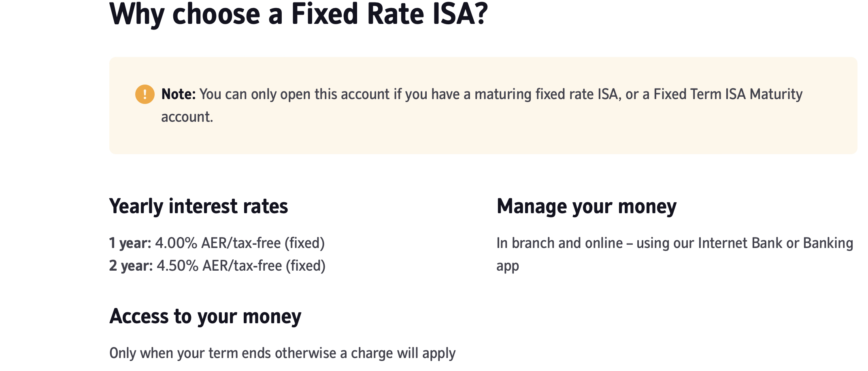This screenshot has height=371, width=868.
Task: Click the "In branch and online" text
Action: click(x=560, y=243)
